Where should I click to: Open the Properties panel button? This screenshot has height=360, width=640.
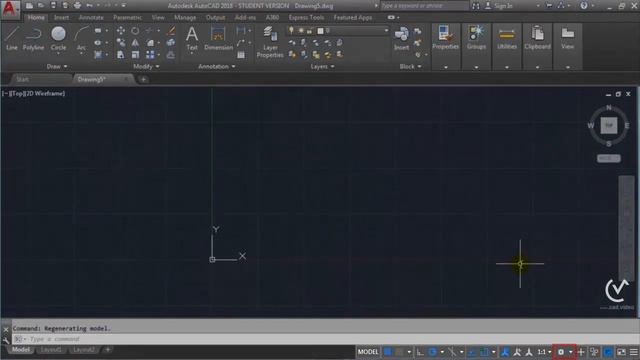[445, 38]
